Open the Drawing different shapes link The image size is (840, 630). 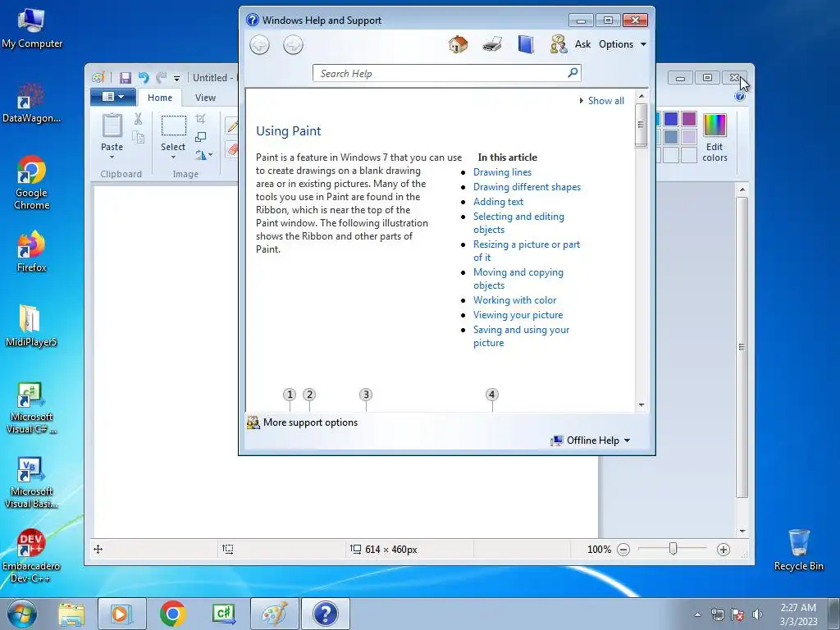(x=527, y=187)
